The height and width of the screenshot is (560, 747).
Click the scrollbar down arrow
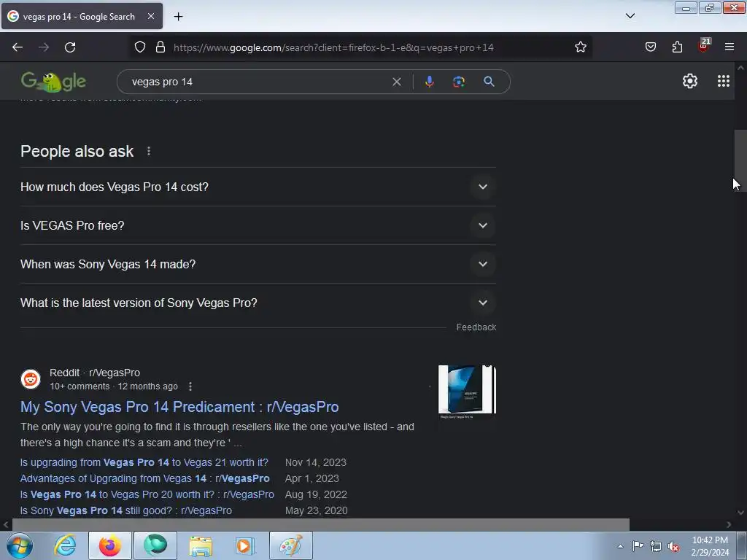[x=740, y=513]
